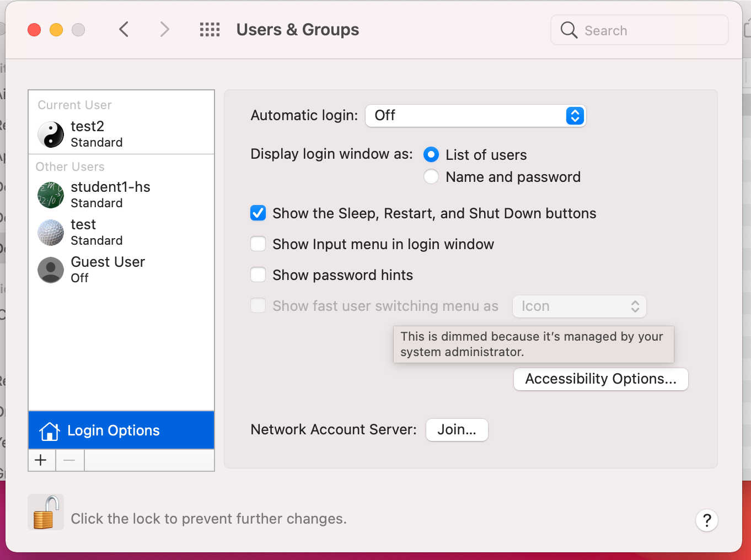The height and width of the screenshot is (560, 751).
Task: Enable Show password hints checkbox
Action: pyautogui.click(x=258, y=275)
